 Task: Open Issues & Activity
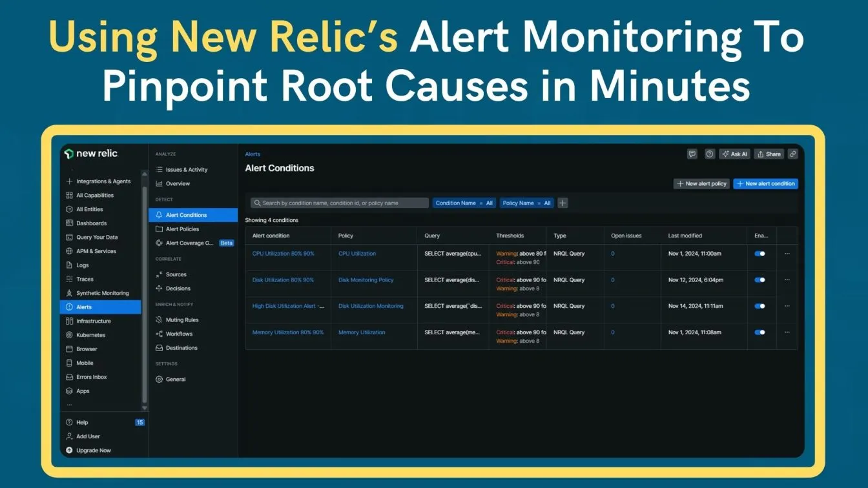tap(182, 170)
